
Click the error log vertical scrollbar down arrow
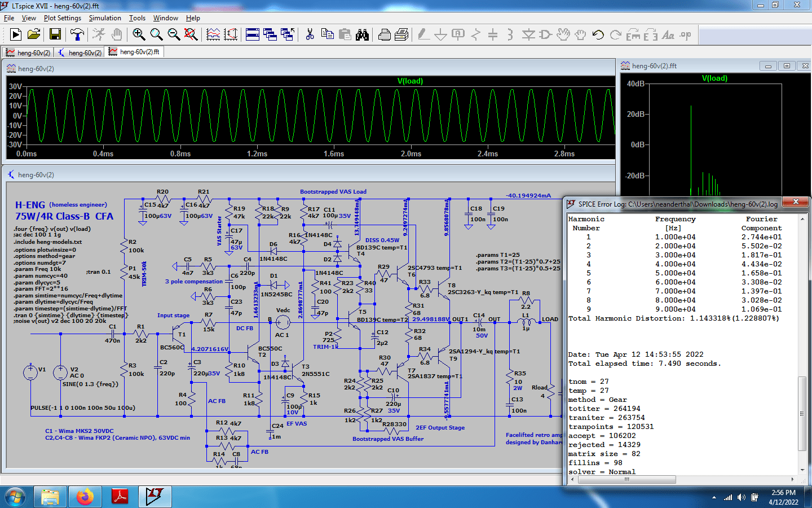[802, 470]
